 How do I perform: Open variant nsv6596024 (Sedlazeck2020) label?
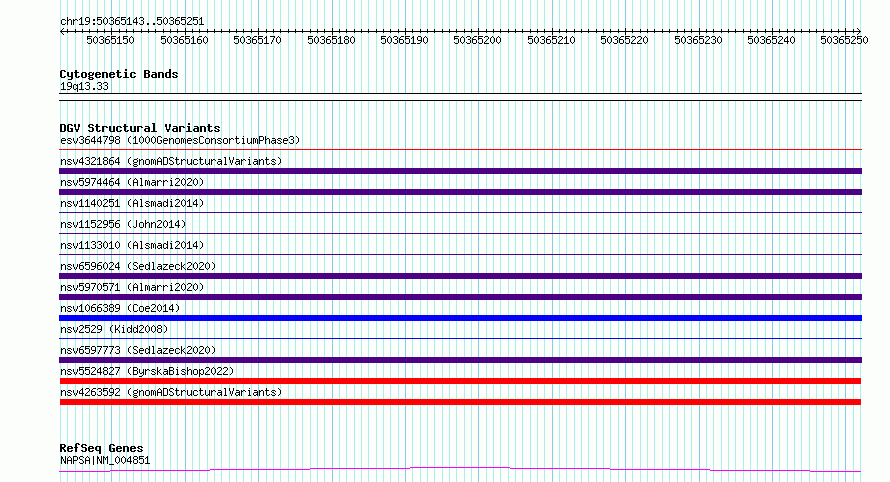coord(138,266)
